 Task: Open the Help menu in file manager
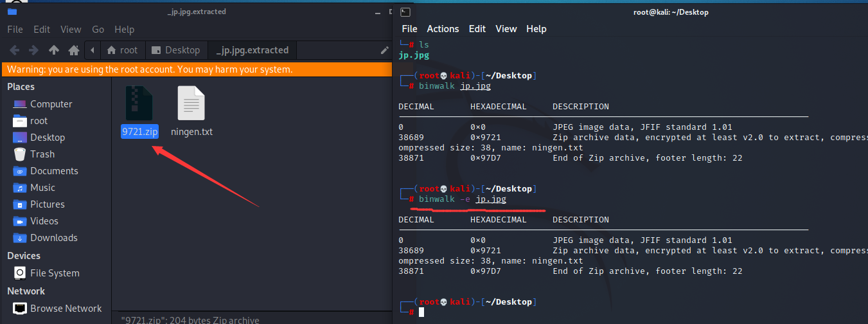(124, 30)
